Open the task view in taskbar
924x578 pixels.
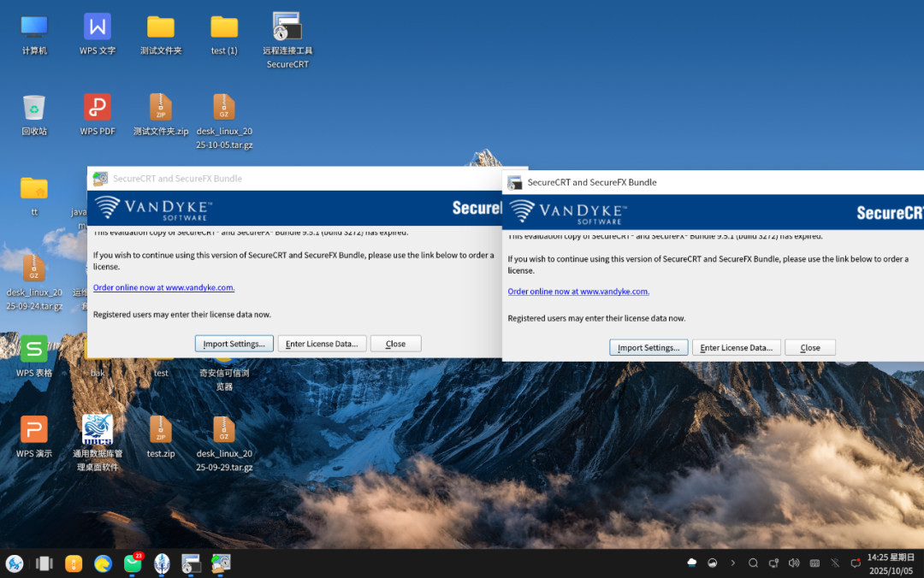coord(44,563)
